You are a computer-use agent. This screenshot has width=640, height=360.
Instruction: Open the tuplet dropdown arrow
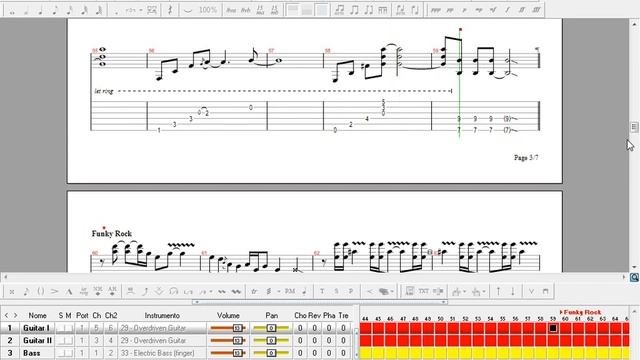(140, 10)
